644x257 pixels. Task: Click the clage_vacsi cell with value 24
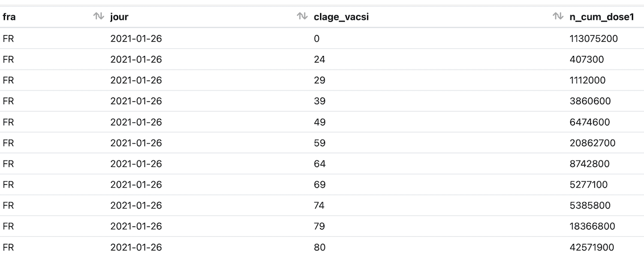320,59
